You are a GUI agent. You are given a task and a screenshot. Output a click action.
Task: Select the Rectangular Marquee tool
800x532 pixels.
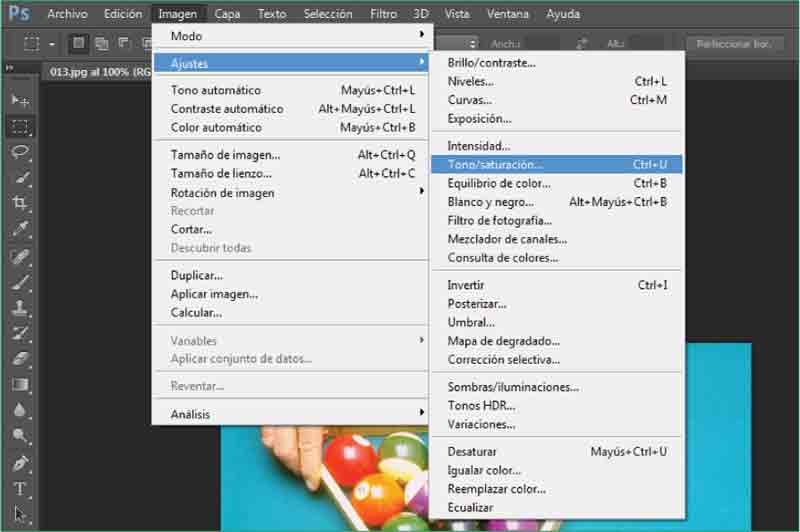tap(20, 126)
